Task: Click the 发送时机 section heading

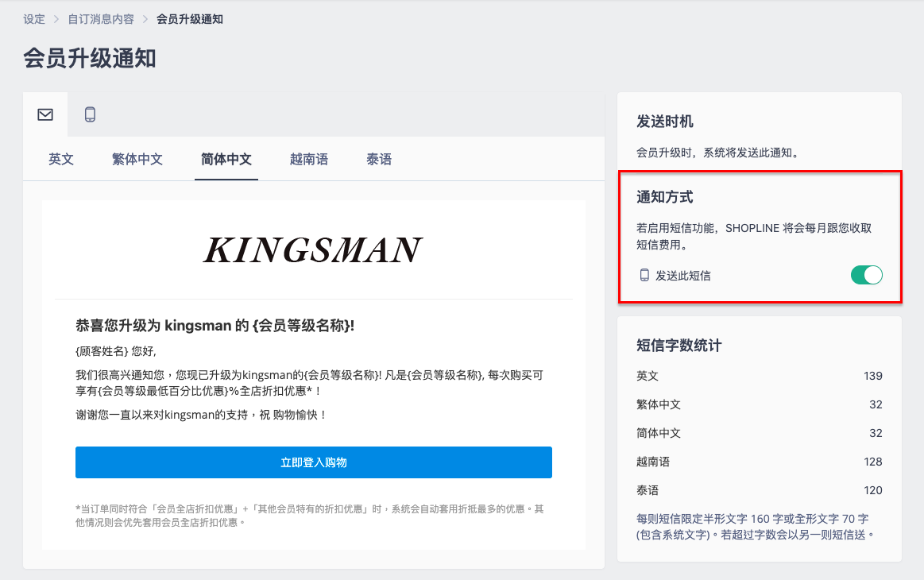Action: [665, 122]
